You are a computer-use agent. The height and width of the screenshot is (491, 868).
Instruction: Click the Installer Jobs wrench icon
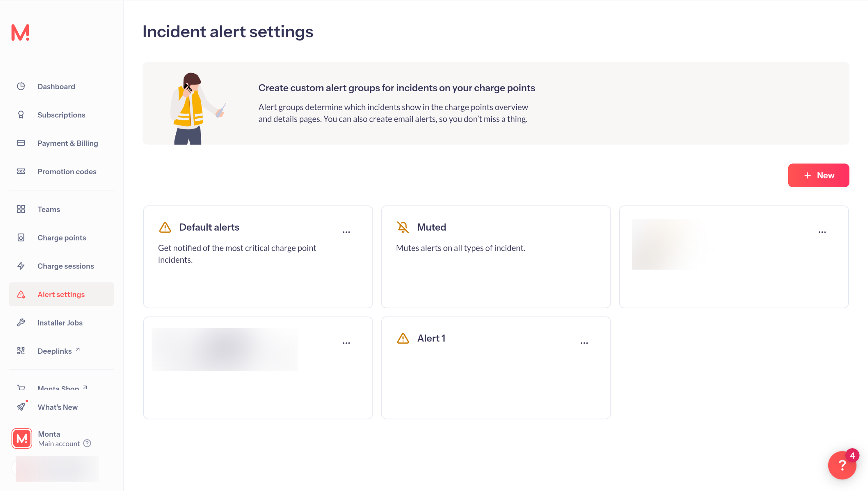21,322
